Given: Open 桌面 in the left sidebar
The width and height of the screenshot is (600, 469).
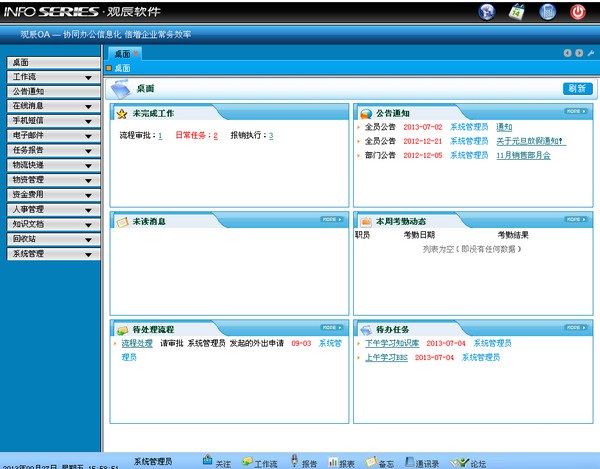Looking at the screenshot, I should 54,62.
